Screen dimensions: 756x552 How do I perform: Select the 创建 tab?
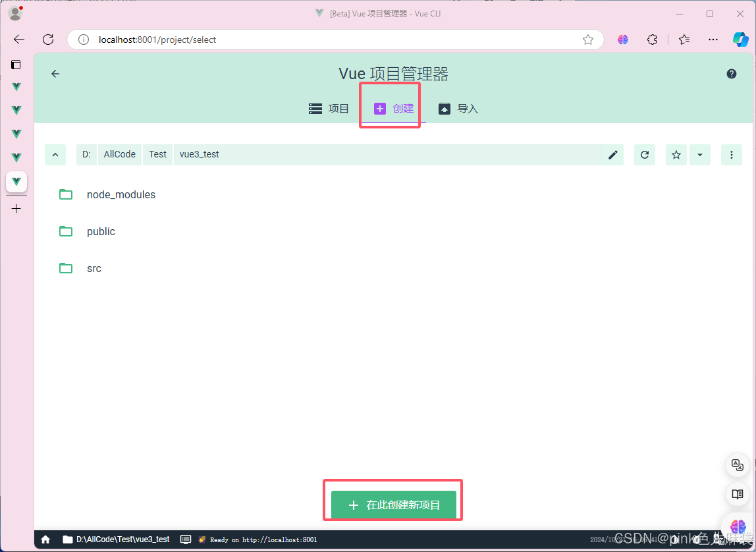pyautogui.click(x=393, y=109)
